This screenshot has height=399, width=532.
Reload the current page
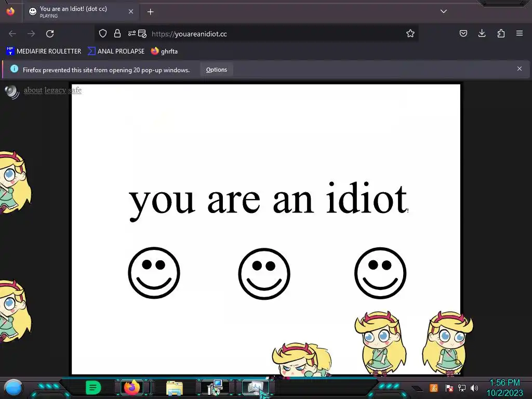tap(50, 34)
